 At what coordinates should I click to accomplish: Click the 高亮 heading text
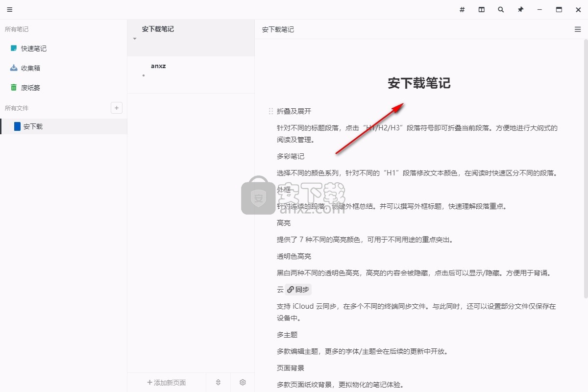[x=284, y=223]
